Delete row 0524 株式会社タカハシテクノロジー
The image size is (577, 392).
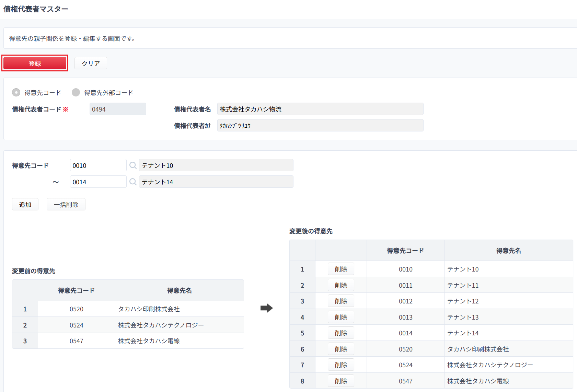click(341, 365)
